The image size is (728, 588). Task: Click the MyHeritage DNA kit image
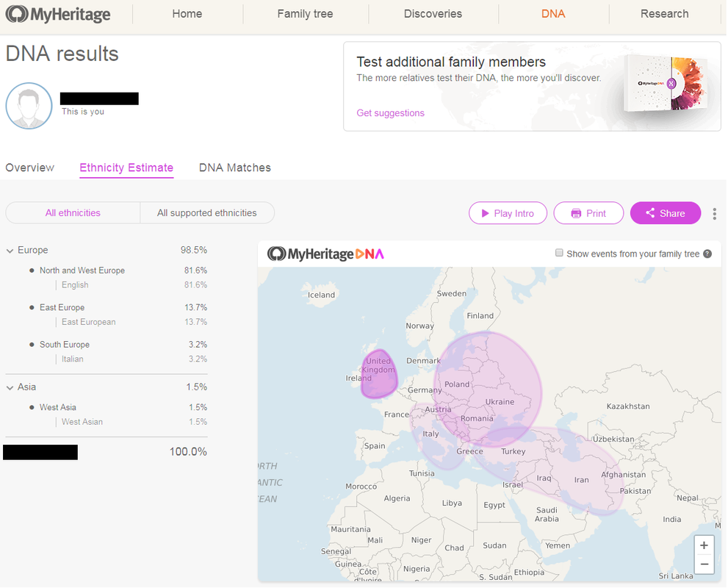coord(667,85)
